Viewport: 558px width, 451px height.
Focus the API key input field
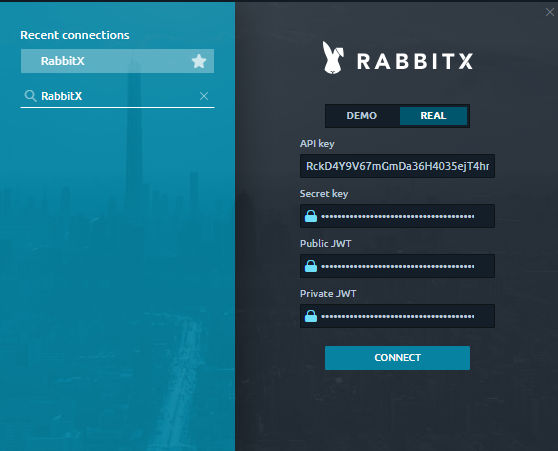click(397, 166)
